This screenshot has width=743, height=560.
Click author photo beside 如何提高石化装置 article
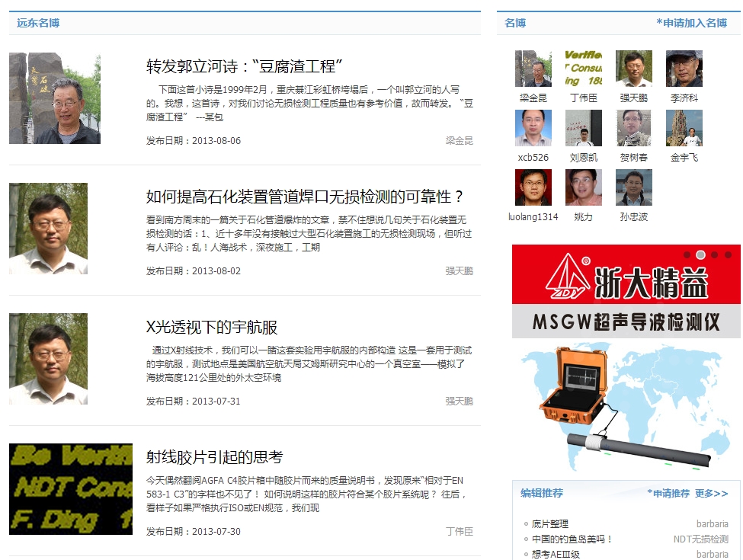[48, 229]
